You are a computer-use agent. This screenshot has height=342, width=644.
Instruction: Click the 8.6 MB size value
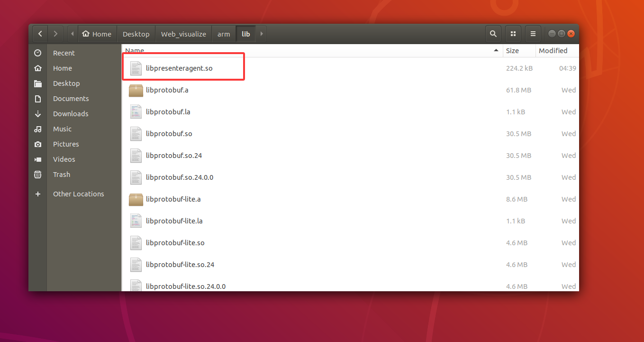[x=517, y=199]
